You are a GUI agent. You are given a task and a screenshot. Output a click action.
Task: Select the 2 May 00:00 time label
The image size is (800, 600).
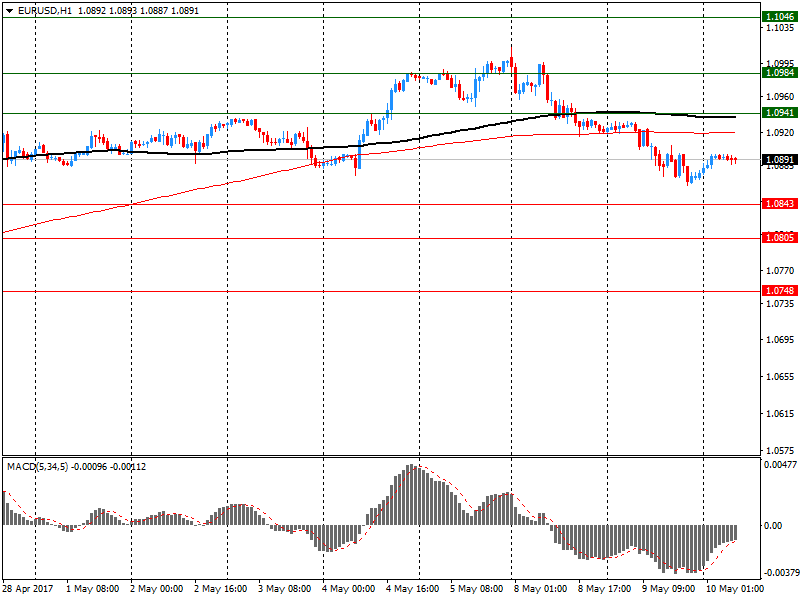pyautogui.click(x=157, y=589)
